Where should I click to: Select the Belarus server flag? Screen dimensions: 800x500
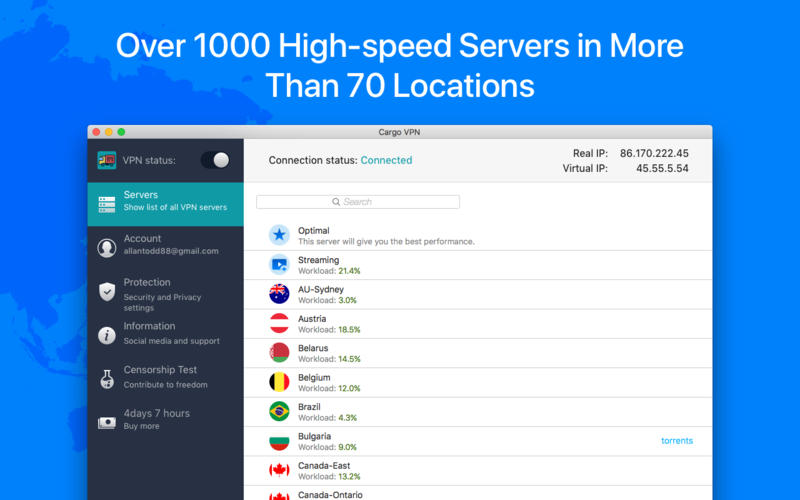[279, 353]
